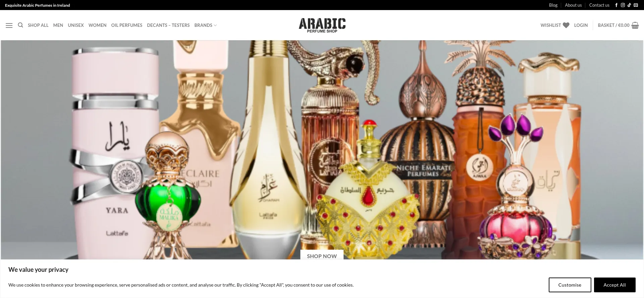Select Shop All in navigation
The image size is (644, 298).
point(38,25)
